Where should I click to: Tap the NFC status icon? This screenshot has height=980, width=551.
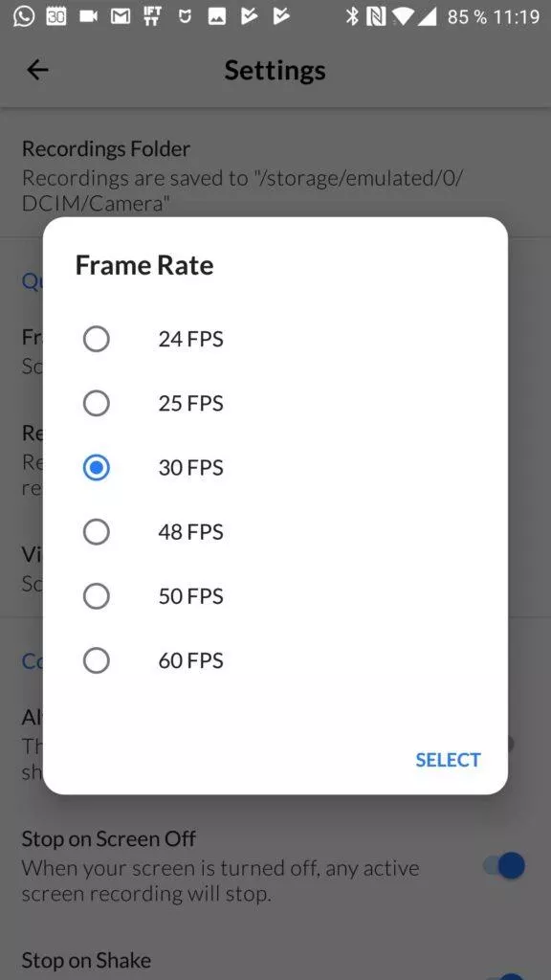pyautogui.click(x=375, y=16)
